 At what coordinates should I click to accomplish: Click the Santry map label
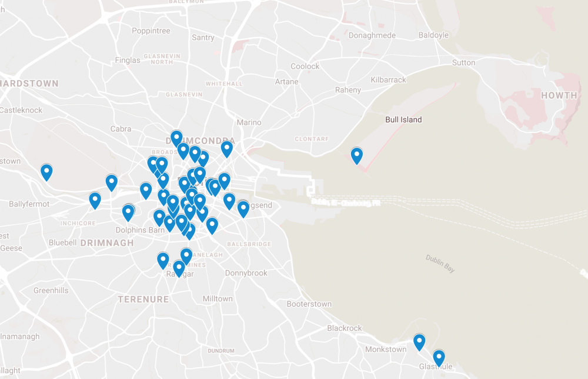(x=203, y=38)
